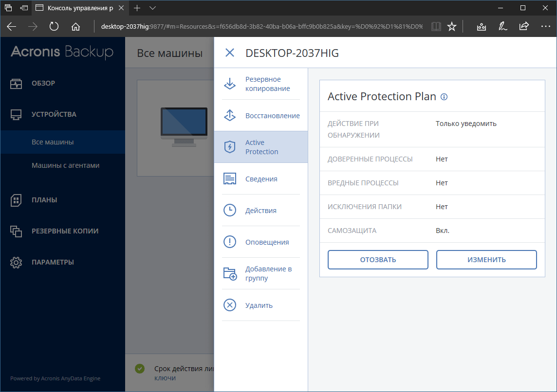This screenshot has width=557, height=392.
Task: Open the Hub favorites icon
Action: pyautogui.click(x=482, y=26)
